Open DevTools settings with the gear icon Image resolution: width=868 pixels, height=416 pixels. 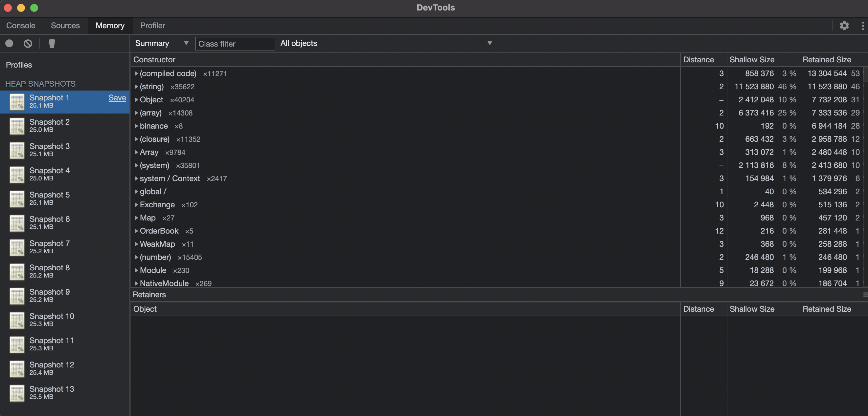coord(844,26)
